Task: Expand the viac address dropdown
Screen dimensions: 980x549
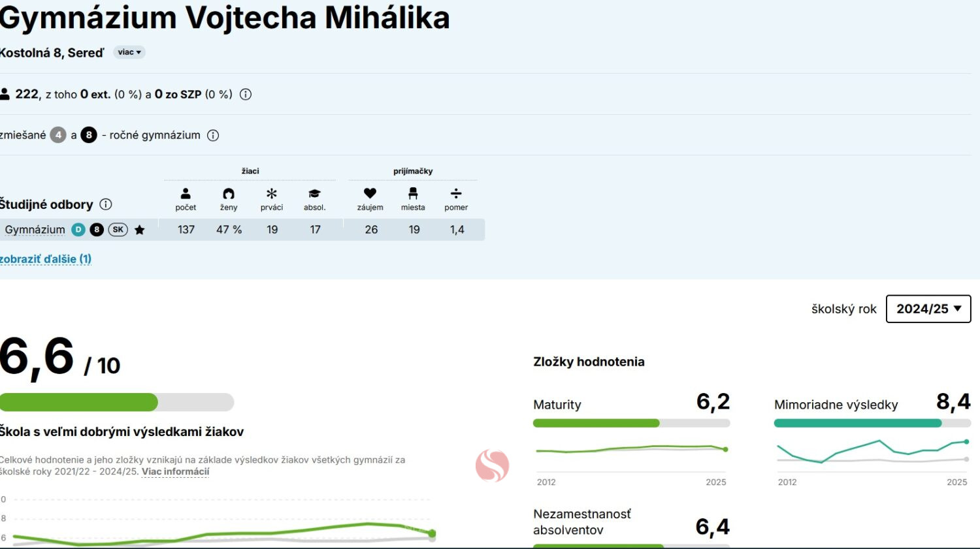Action: coord(129,52)
